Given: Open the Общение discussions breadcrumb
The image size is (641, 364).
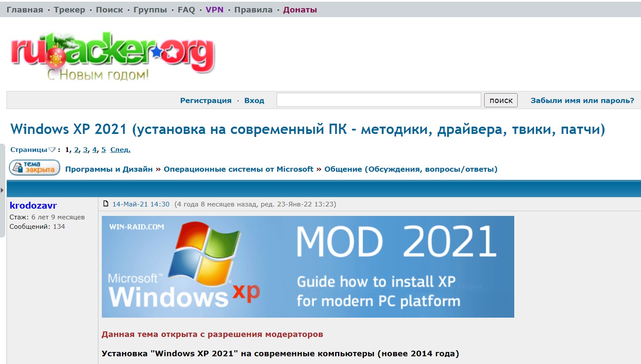Looking at the screenshot, I should pos(411,169).
